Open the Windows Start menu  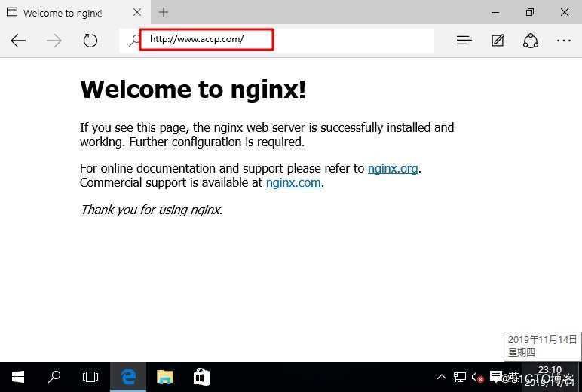[18, 377]
